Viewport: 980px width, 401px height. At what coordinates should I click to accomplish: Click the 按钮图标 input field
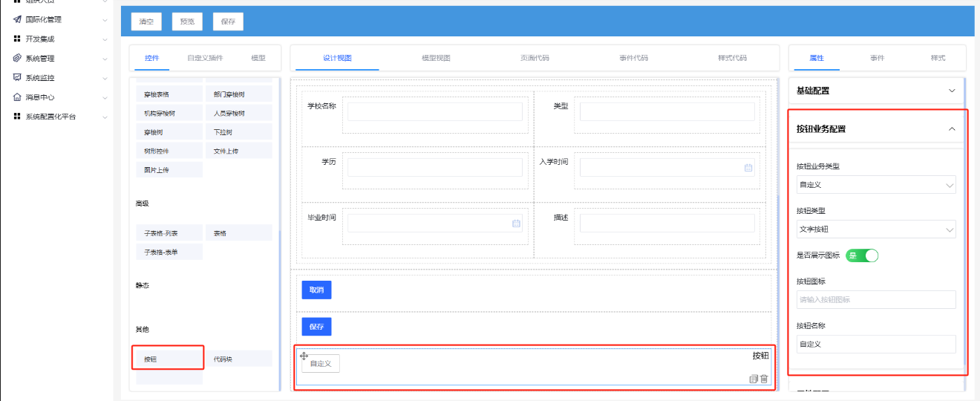(x=876, y=300)
